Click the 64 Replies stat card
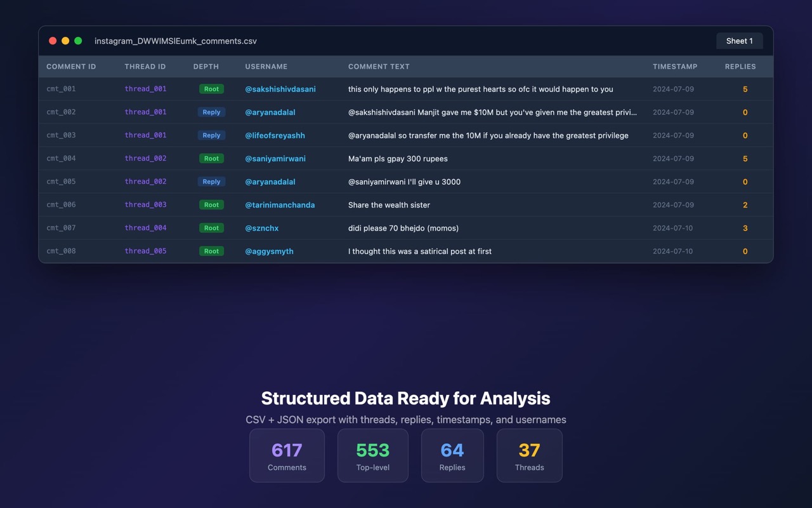This screenshot has height=508, width=812. click(452, 455)
